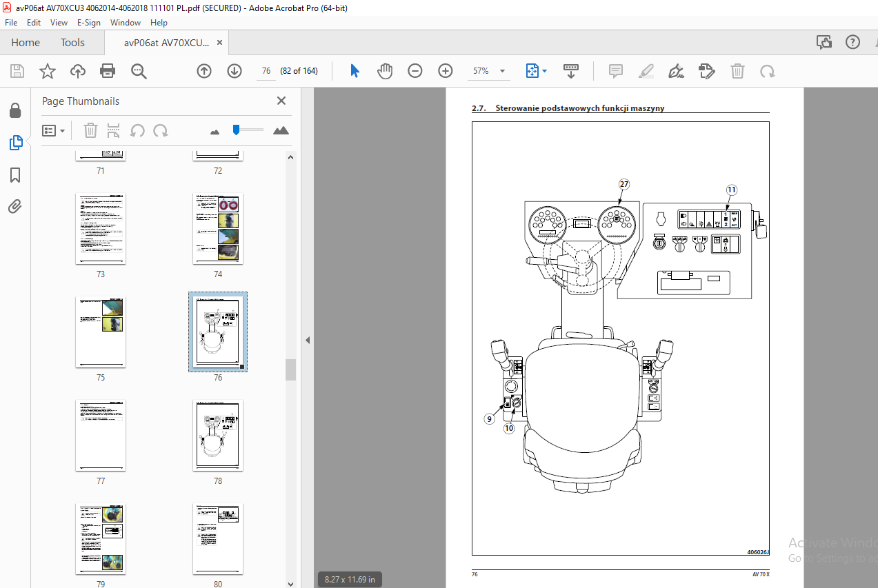Switch to the Tools tab
This screenshot has width=878, height=588.
tap(72, 42)
